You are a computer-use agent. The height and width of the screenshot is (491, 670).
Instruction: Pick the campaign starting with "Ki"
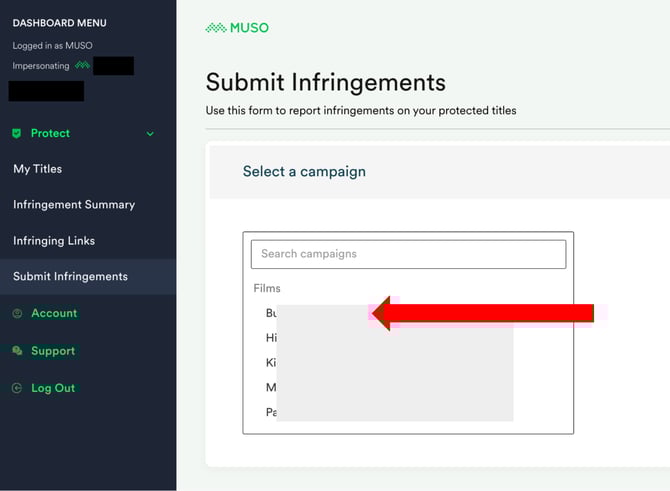271,363
